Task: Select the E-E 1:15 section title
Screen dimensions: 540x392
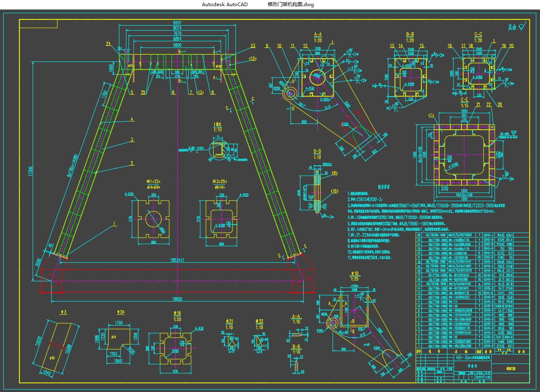Action: [x=464, y=102]
